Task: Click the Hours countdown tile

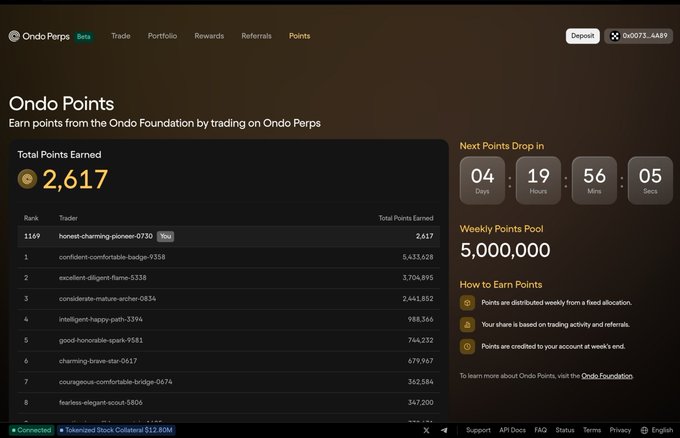Action: tap(538, 180)
